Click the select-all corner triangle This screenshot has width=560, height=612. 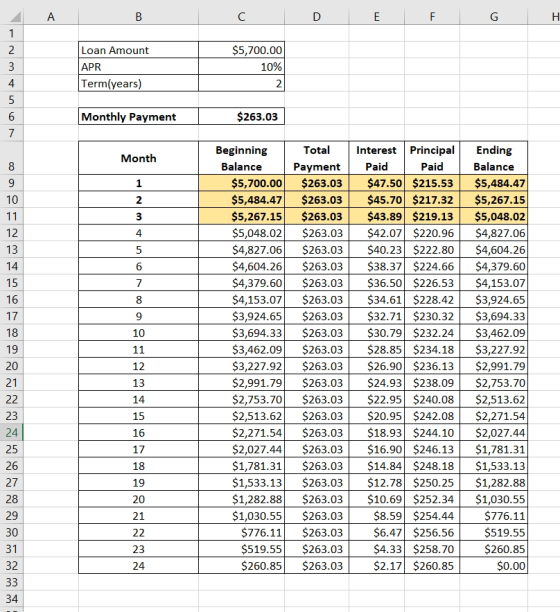[15, 17]
